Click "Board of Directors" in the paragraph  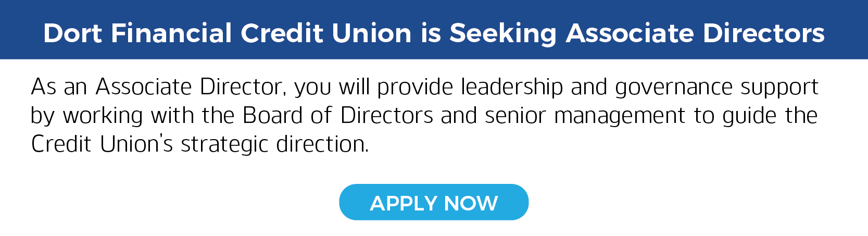[337, 116]
